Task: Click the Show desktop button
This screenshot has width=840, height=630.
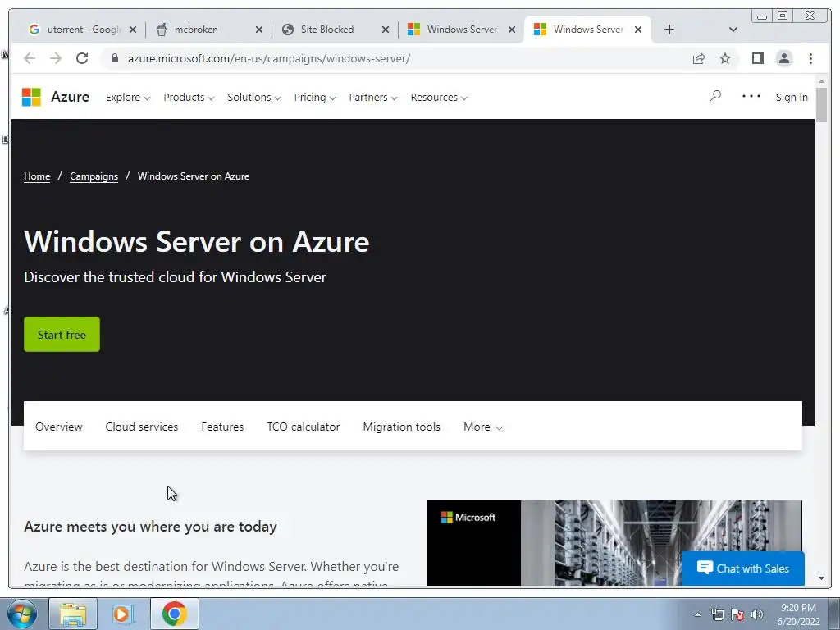Action: tap(834, 614)
